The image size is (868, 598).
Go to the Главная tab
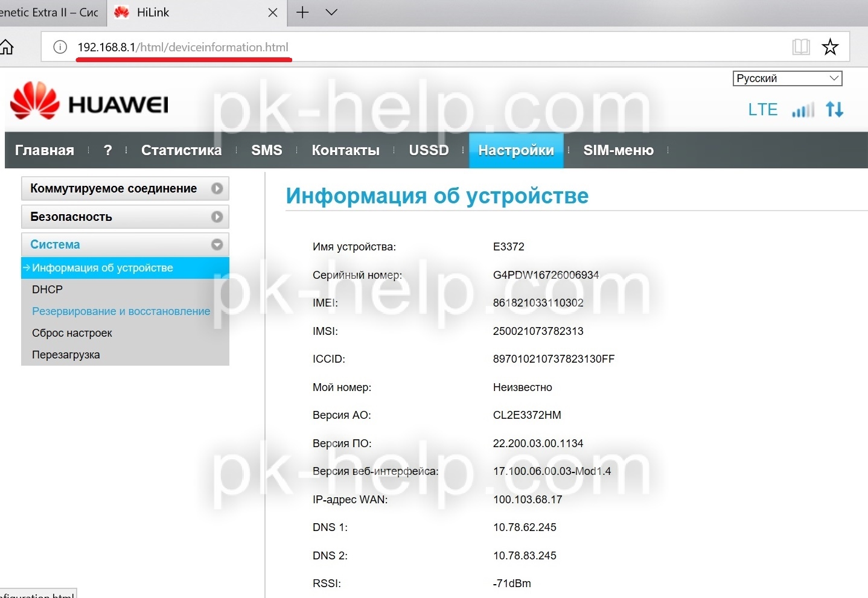45,150
